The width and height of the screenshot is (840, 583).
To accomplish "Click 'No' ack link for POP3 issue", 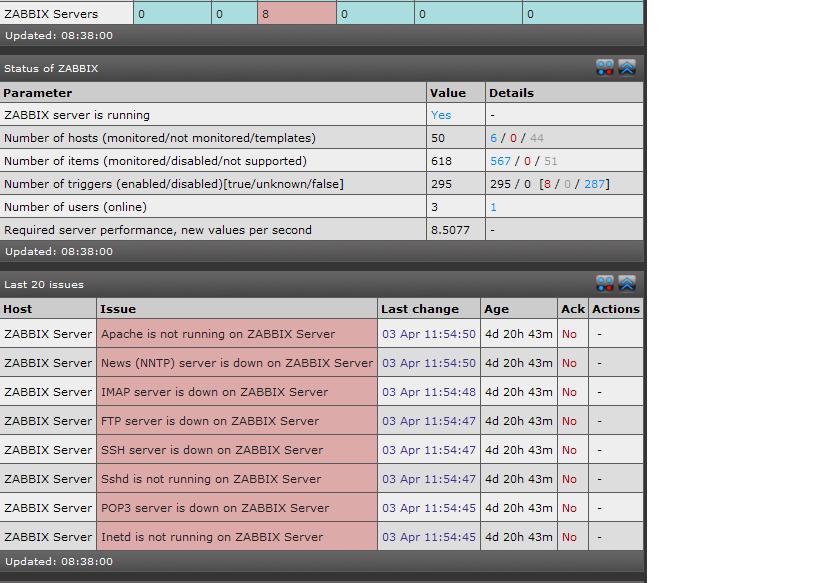I will pos(569,507).
